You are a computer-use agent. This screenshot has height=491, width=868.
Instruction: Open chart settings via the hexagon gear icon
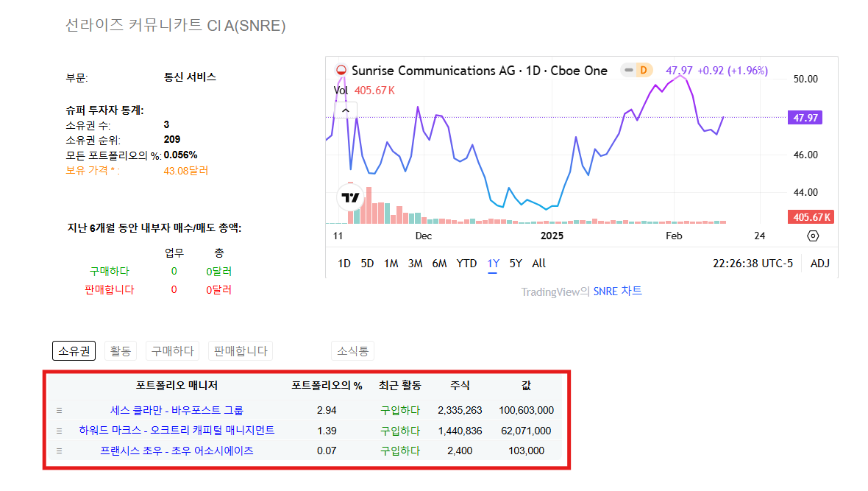(x=813, y=236)
